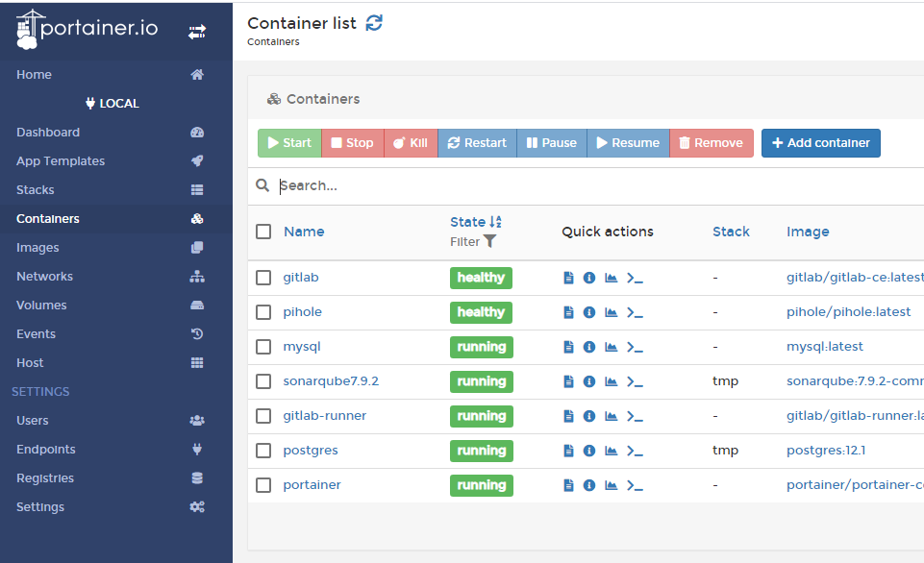Image resolution: width=924 pixels, height=563 pixels.
Task: Open stats chart icon for gitlab
Action: click(x=612, y=278)
